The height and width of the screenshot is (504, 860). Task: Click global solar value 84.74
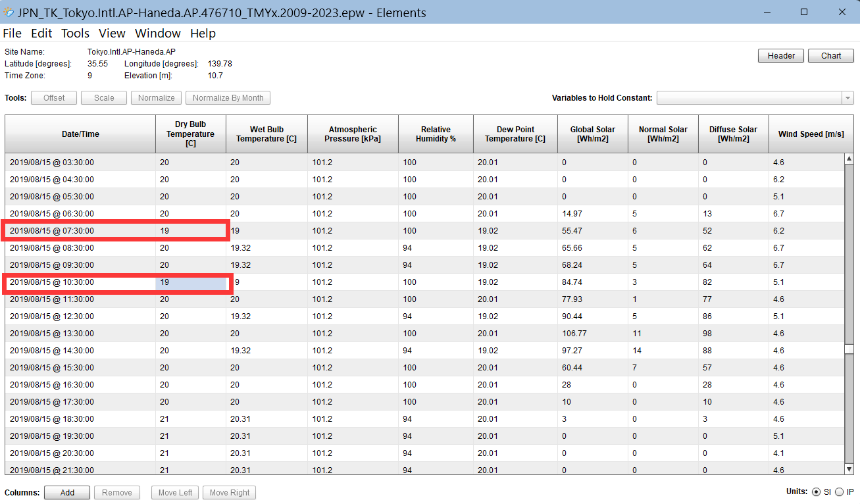coord(593,282)
